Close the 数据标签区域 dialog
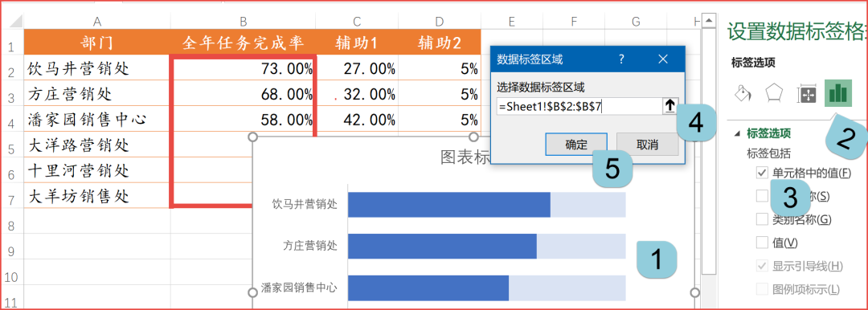The image size is (868, 310). point(663,59)
